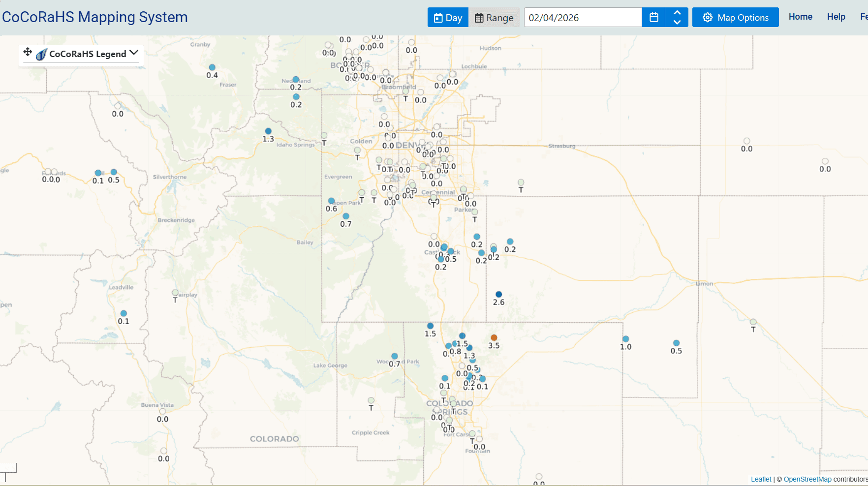Click the CoCoRaHS raindrop logo in legend
This screenshot has width=868, height=486.
41,54
